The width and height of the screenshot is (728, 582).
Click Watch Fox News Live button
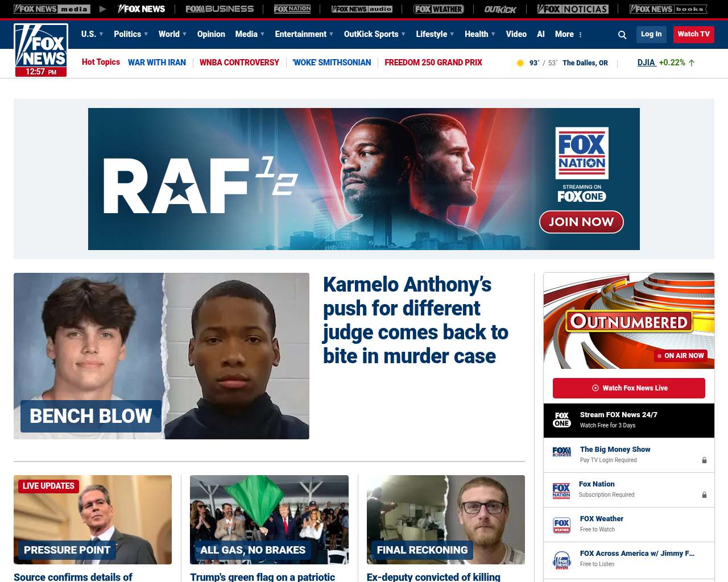(x=629, y=388)
